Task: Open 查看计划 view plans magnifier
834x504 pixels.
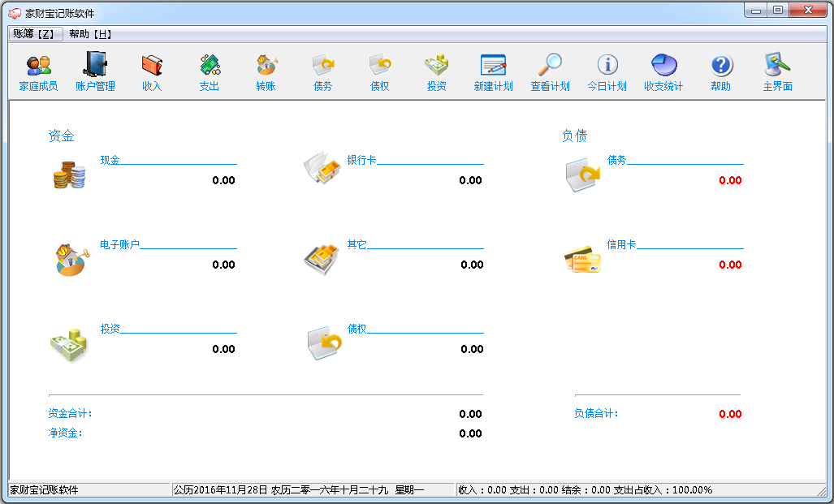Action: pos(551,71)
